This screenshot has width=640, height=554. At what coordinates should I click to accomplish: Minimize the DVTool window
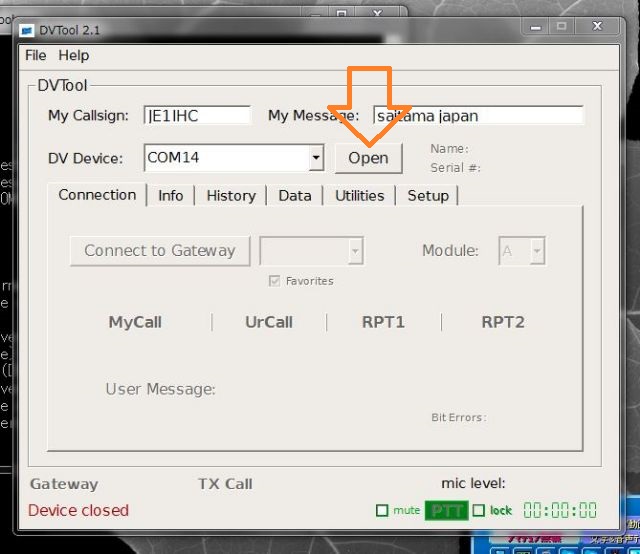pos(531,26)
